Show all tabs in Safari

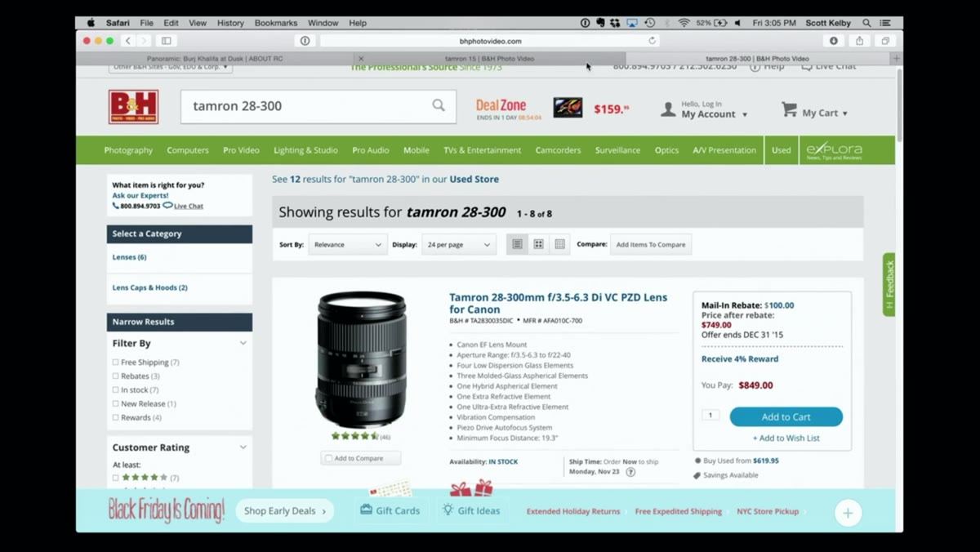pos(885,41)
